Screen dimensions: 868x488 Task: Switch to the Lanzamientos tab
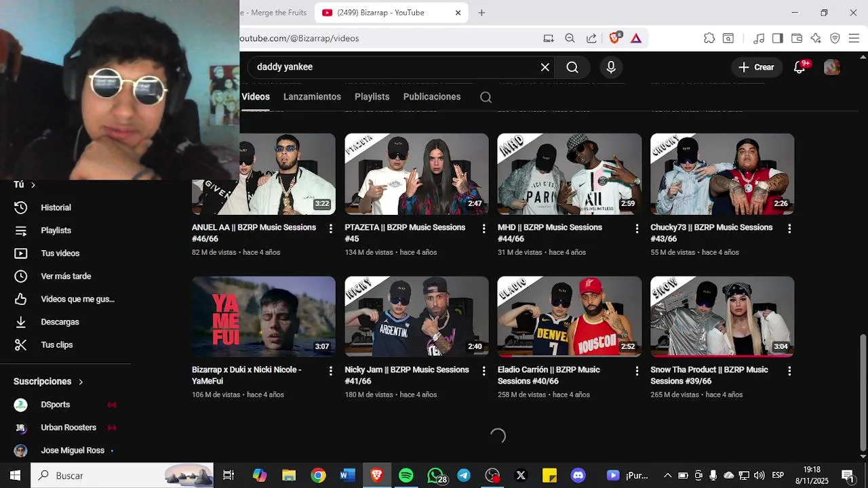coord(312,97)
